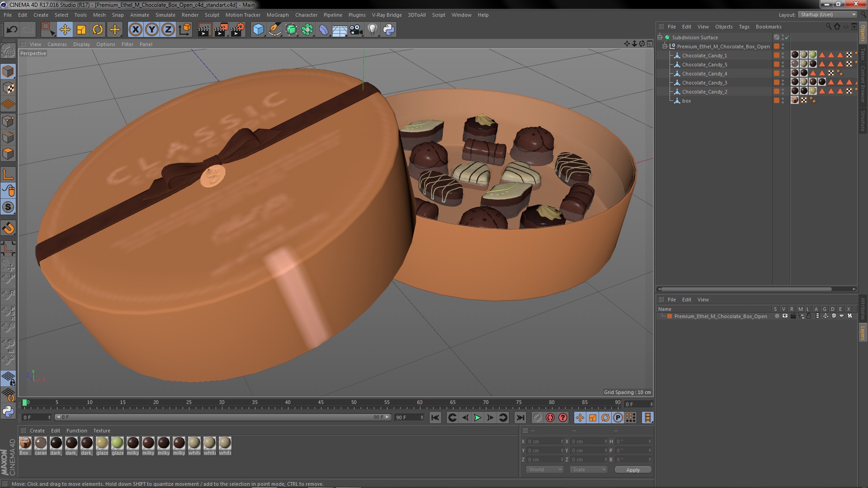The width and height of the screenshot is (868, 488).
Task: Click the Python icon in top toolbar
Action: coord(389,30)
